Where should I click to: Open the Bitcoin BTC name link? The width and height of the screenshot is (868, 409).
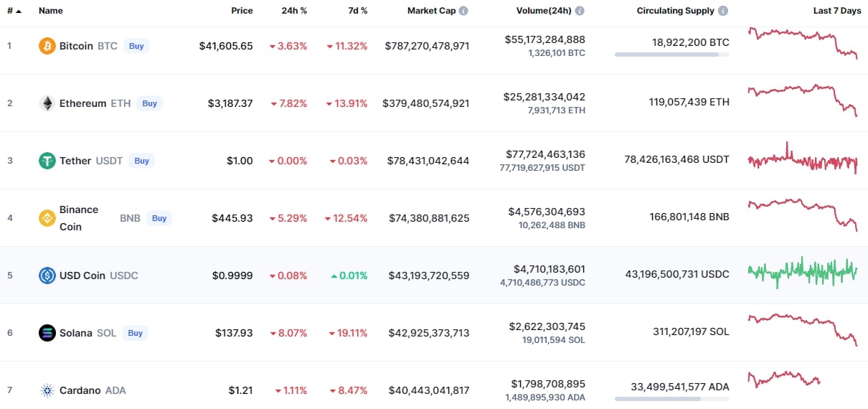[88, 46]
